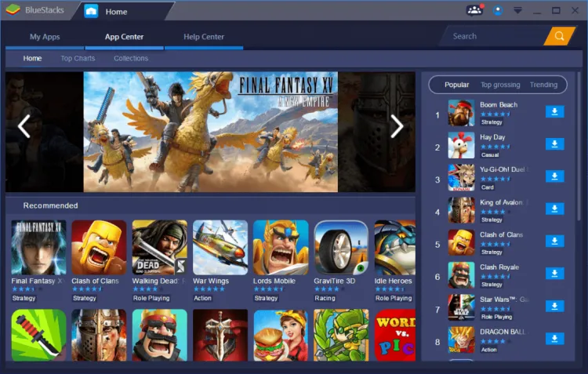Viewport: 588px width, 374px height.
Task: Click the Boom Beach title text
Action: 499,104
